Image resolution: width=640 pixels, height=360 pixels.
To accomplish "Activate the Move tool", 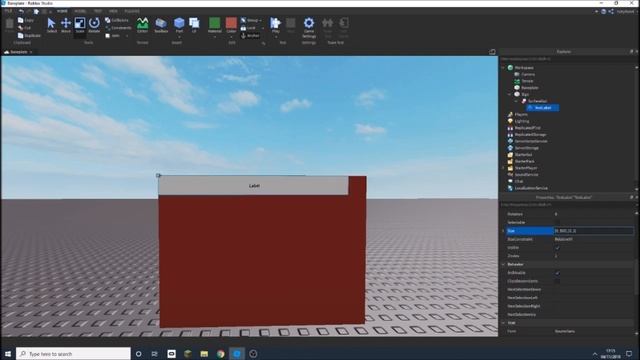I will click(66, 25).
